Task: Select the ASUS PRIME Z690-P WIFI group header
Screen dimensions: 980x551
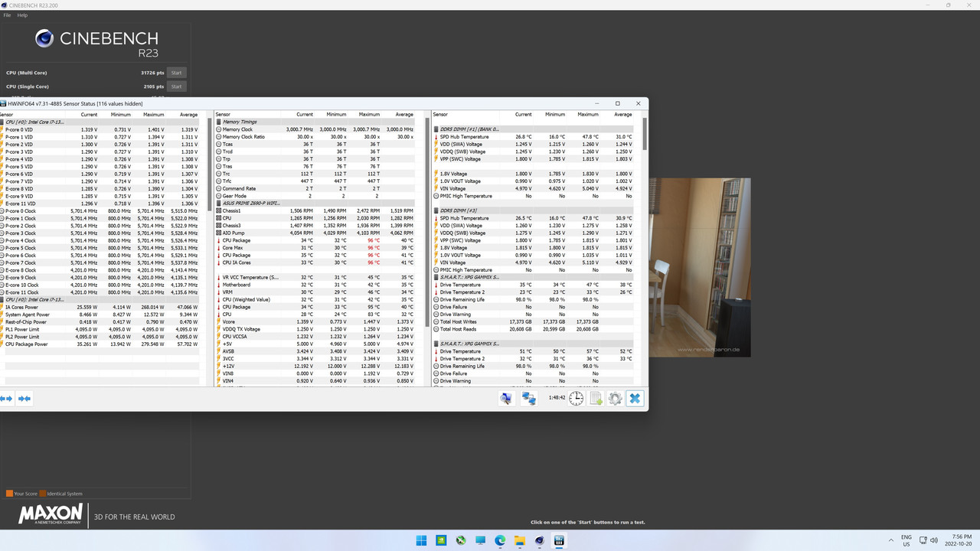Action: click(315, 204)
